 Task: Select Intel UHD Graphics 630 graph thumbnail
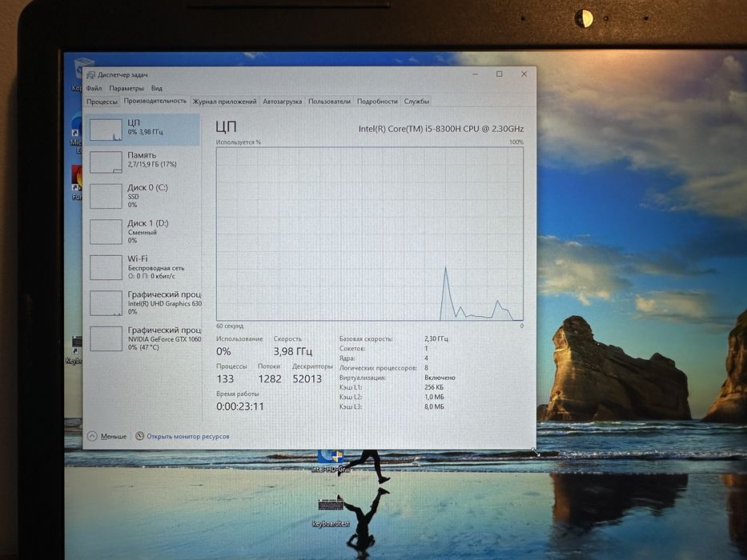click(x=106, y=303)
